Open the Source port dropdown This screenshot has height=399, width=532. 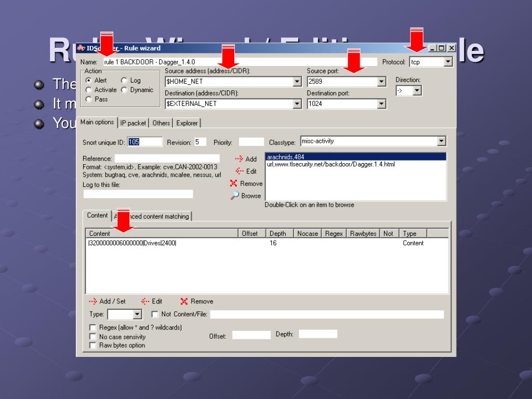coord(381,82)
